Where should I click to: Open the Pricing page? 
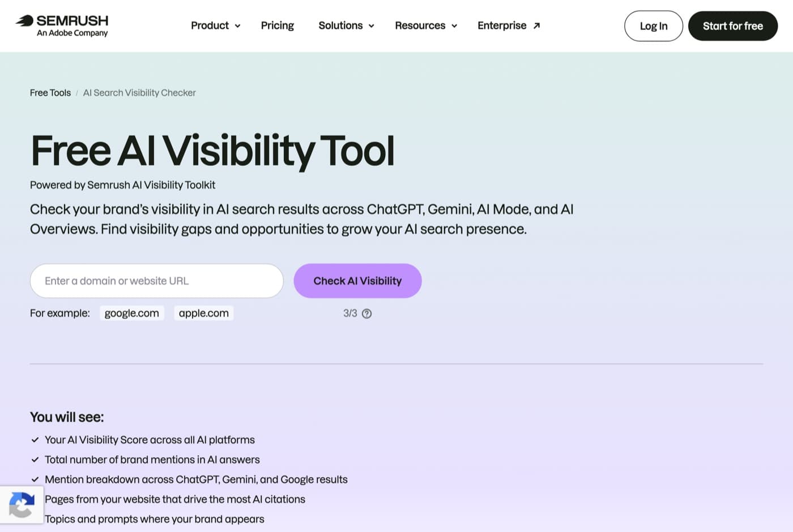pyautogui.click(x=278, y=25)
